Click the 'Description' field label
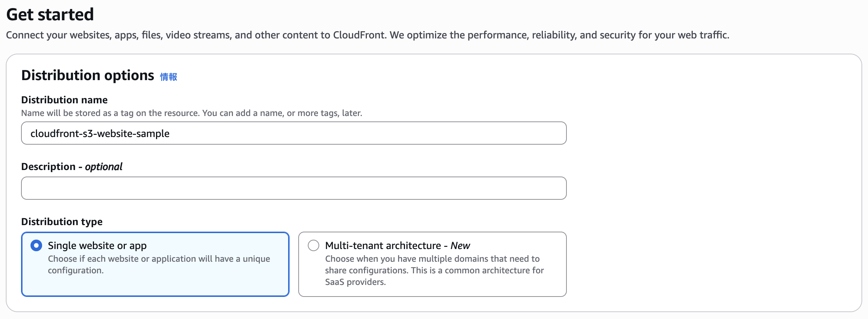The image size is (868, 319). (x=48, y=166)
